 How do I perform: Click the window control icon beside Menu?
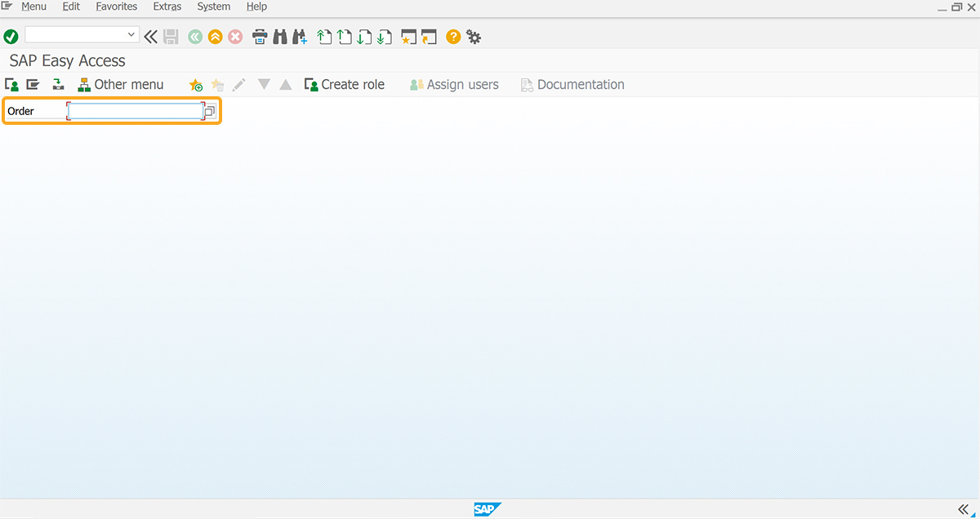(x=7, y=6)
